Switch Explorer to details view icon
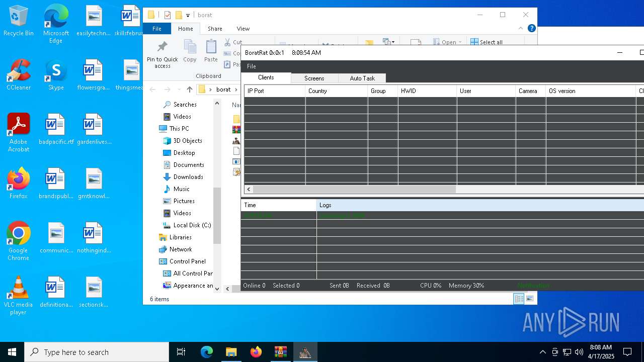 519,299
